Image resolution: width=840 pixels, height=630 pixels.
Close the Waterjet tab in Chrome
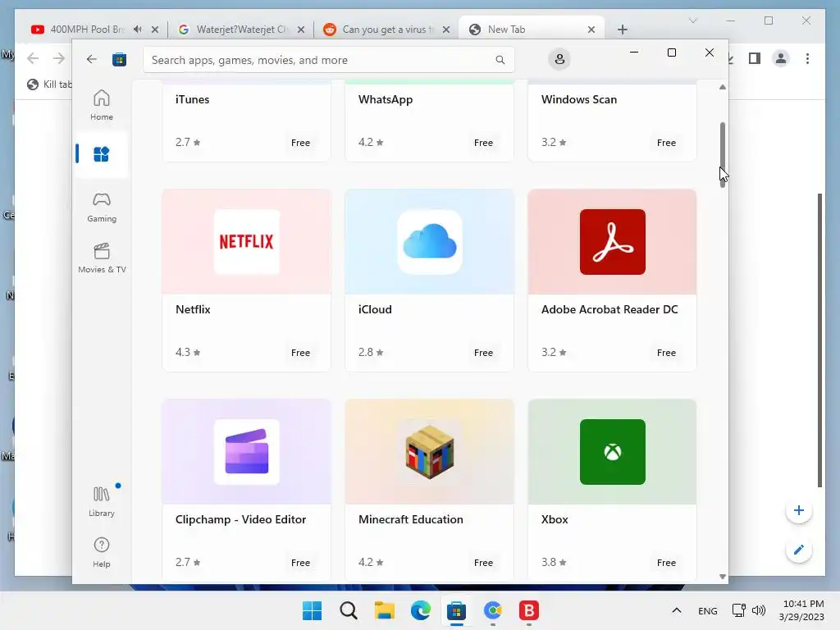(301, 30)
